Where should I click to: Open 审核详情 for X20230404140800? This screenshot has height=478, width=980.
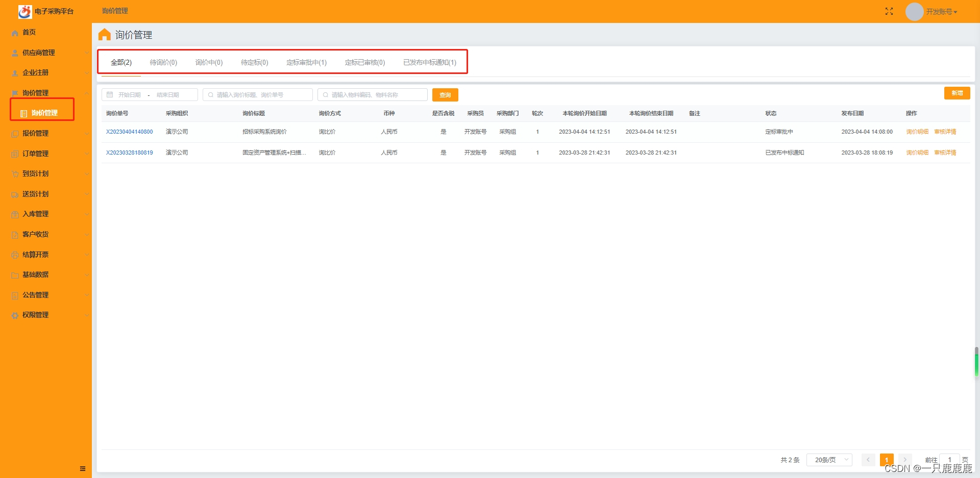tap(945, 132)
